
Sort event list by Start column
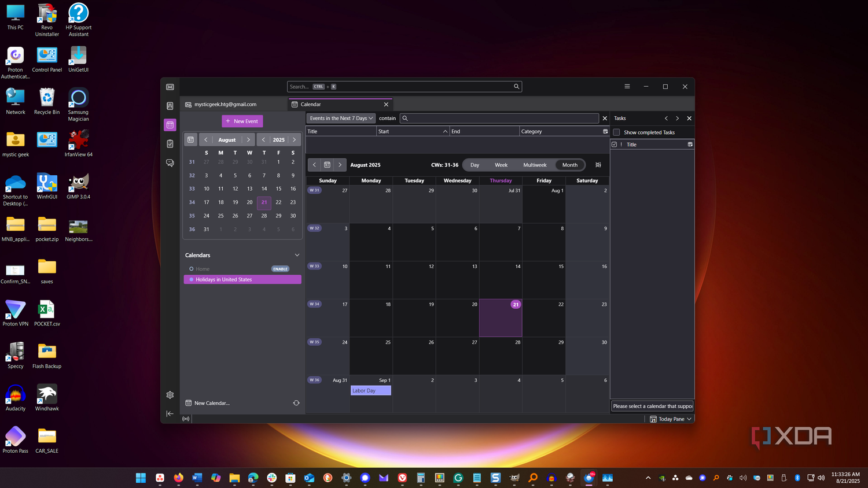point(413,131)
